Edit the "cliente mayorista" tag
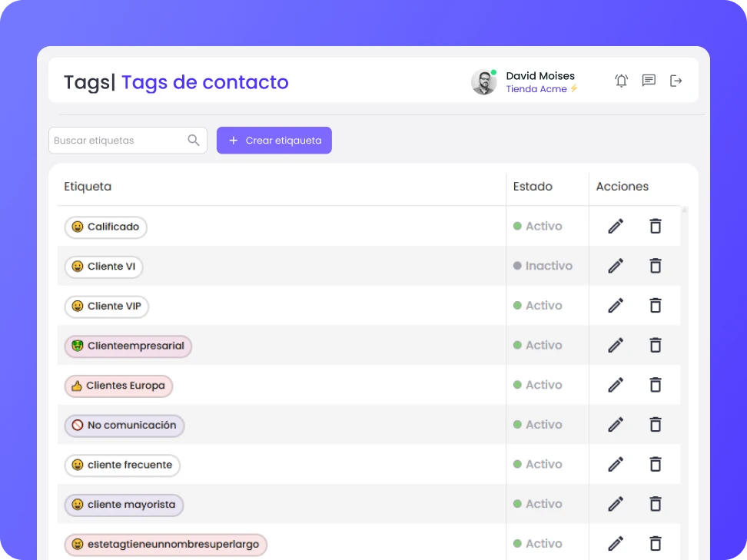747x560 pixels. click(615, 504)
